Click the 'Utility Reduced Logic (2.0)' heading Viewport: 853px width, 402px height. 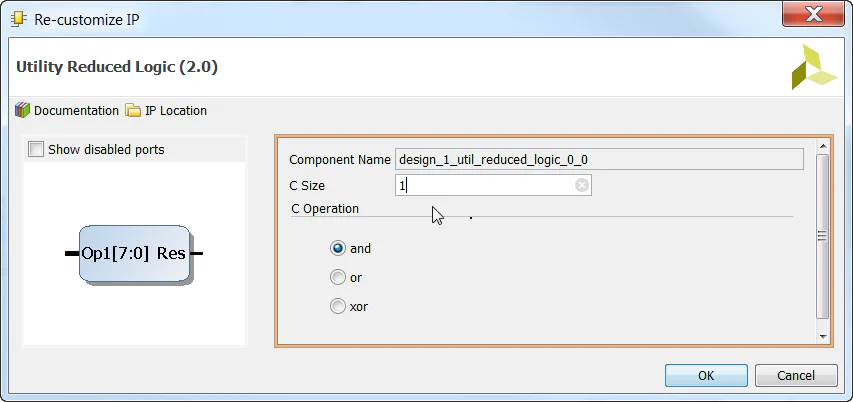[117, 67]
